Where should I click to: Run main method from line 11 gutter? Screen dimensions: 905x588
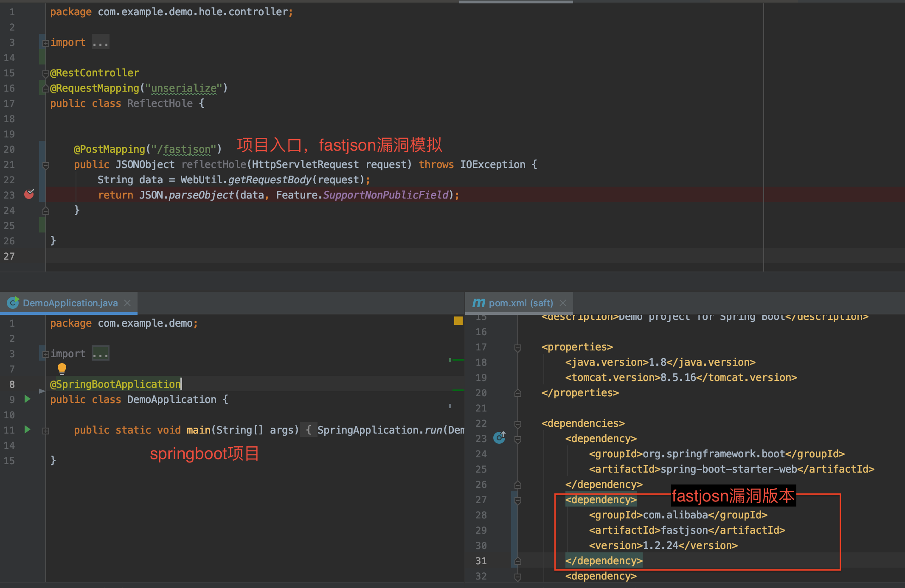tap(28, 429)
